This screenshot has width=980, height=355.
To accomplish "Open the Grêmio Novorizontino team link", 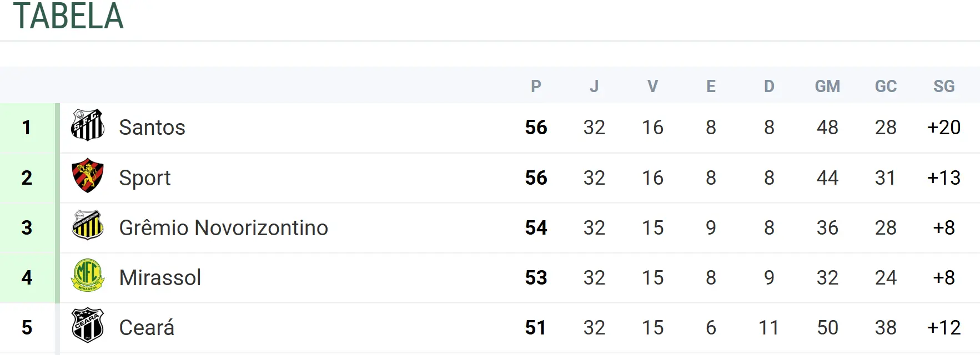I will [x=223, y=228].
